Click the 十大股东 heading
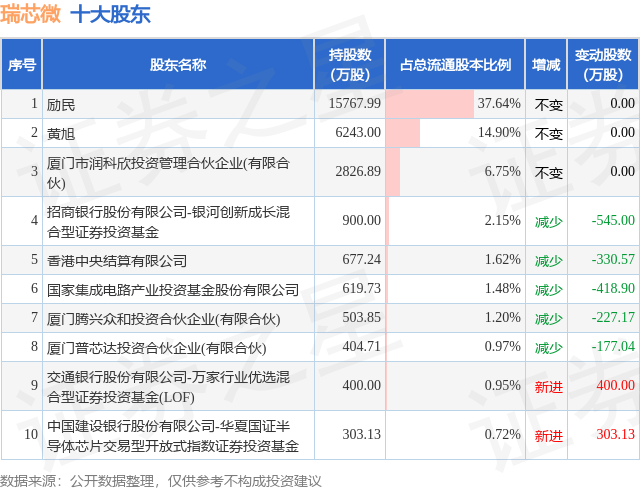The image size is (640, 490). [x=111, y=14]
